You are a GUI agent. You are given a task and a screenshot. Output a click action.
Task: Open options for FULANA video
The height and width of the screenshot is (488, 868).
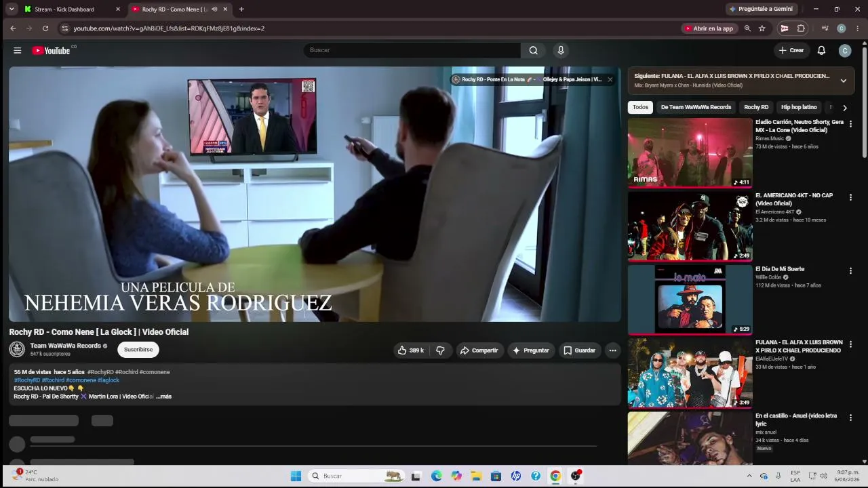click(x=850, y=344)
